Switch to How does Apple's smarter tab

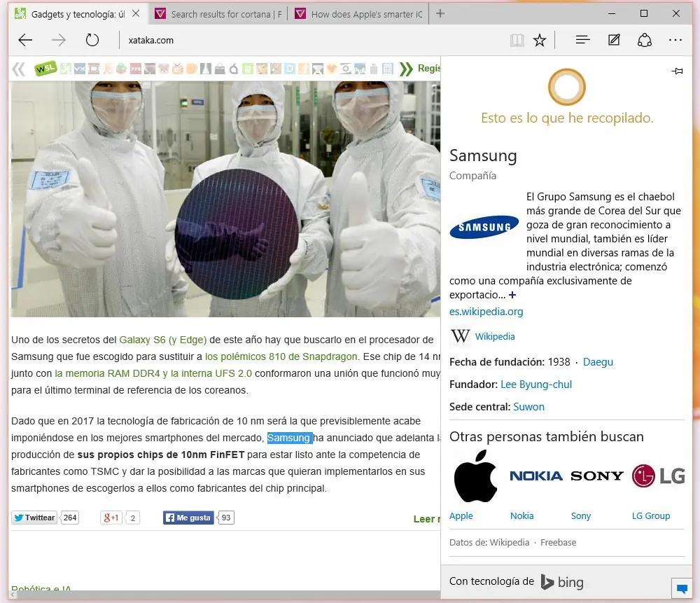click(x=359, y=14)
